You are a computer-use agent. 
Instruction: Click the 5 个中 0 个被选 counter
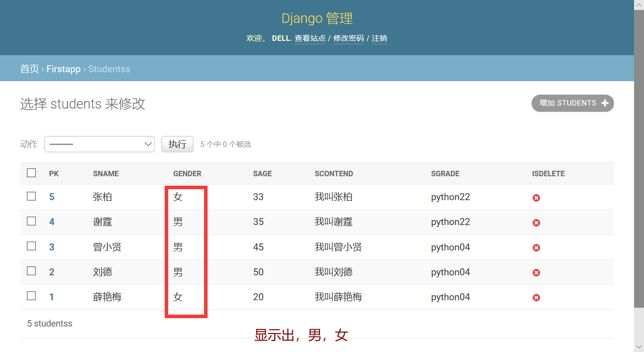(x=225, y=144)
